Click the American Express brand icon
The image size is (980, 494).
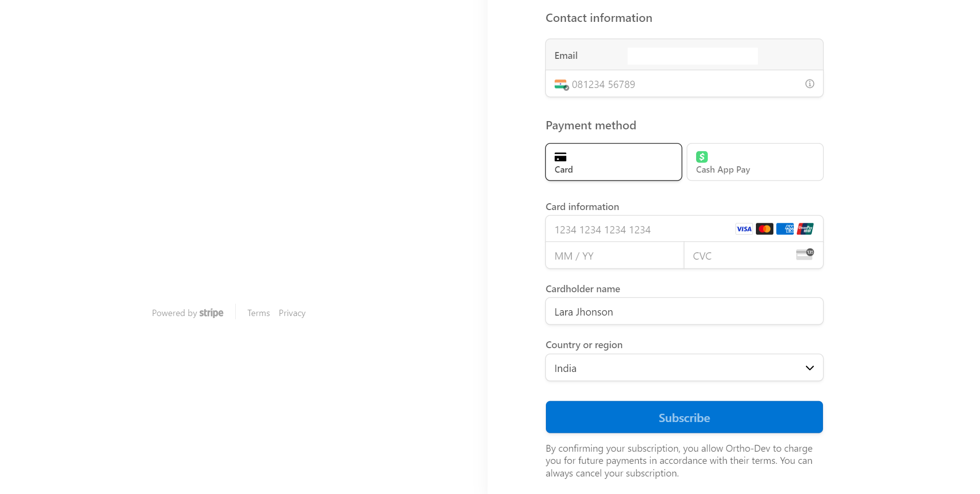[x=785, y=229]
